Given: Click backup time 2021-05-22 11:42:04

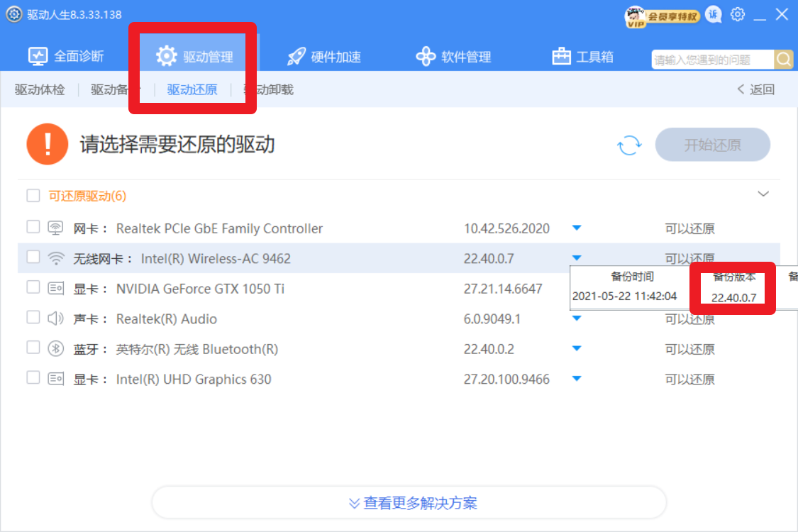Looking at the screenshot, I should coord(624,297).
